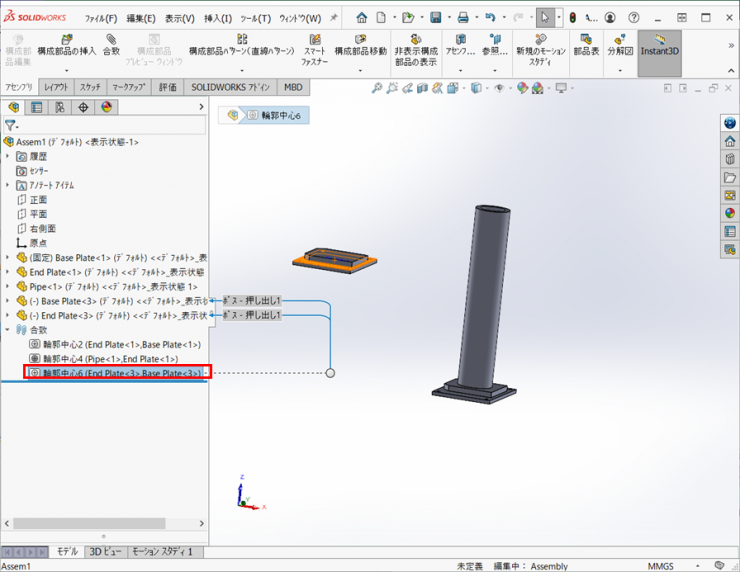
Task: Collapse the 合致 mates folder
Action: click(x=8, y=329)
